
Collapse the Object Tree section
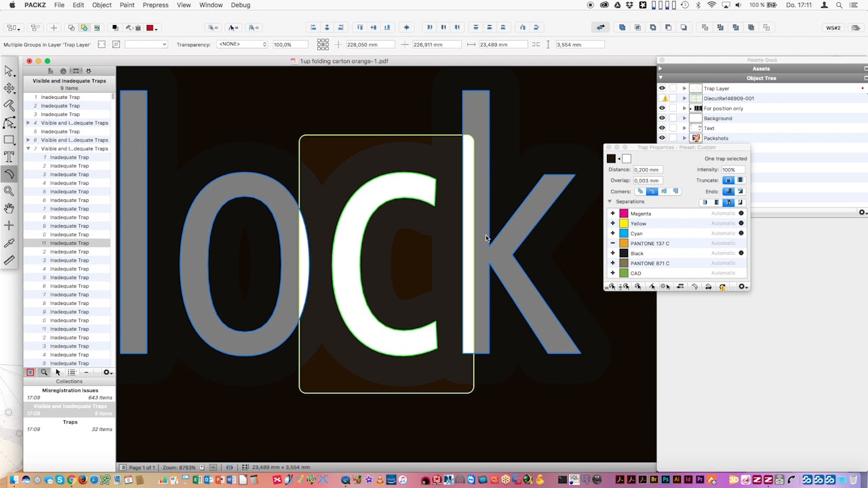pyautogui.click(x=660, y=78)
